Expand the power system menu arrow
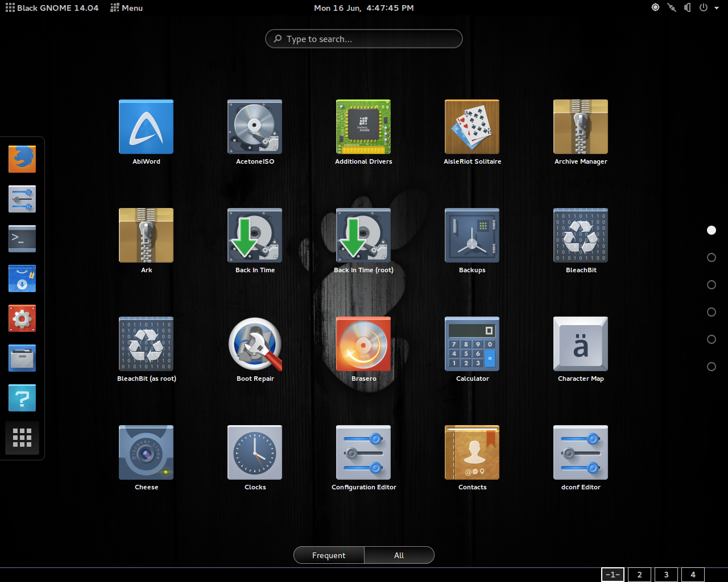The image size is (728, 582). click(x=717, y=8)
